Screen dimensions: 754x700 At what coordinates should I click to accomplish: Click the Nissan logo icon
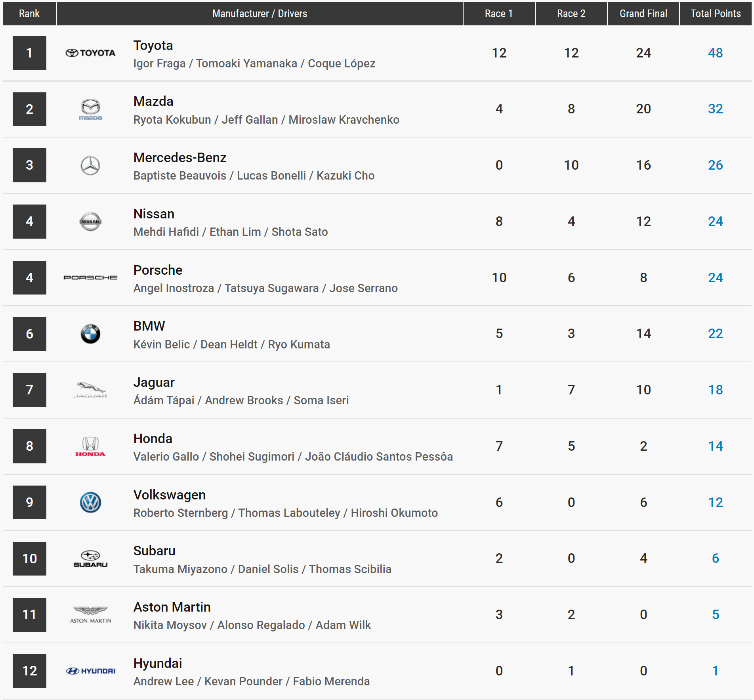(x=90, y=222)
